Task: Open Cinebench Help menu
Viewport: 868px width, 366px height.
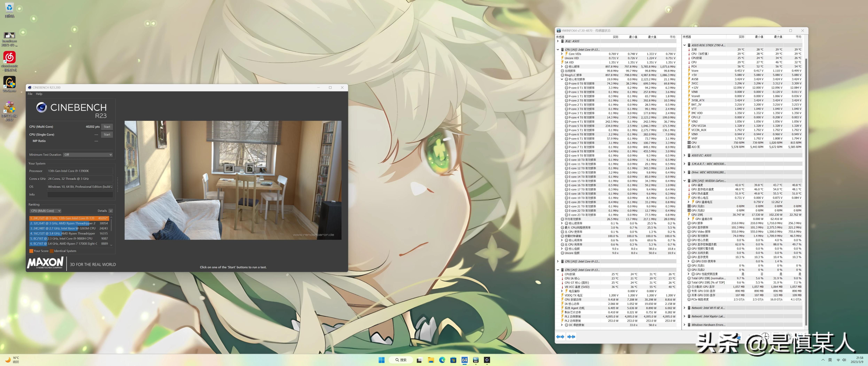Action: 39,94
